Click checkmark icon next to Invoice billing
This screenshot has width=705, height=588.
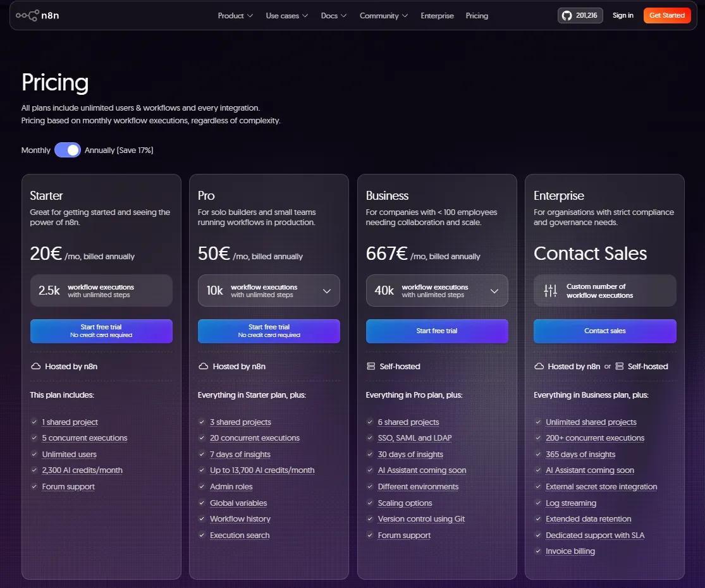click(537, 551)
